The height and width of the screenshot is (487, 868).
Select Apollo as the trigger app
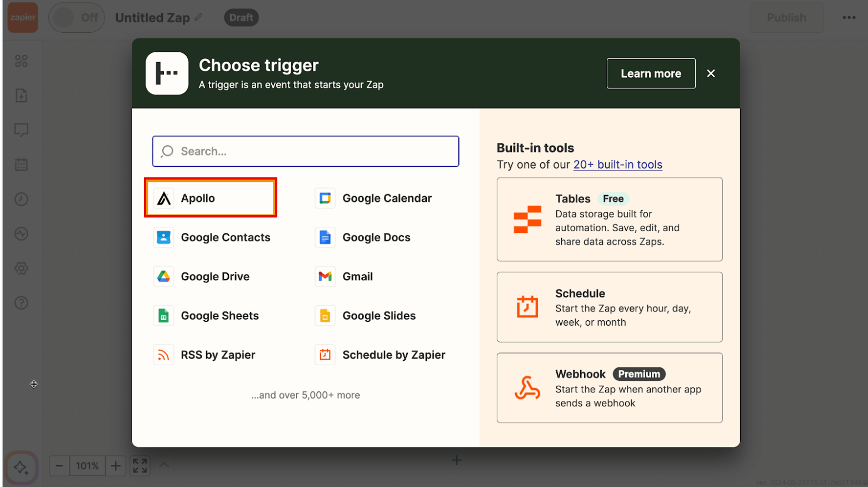211,198
